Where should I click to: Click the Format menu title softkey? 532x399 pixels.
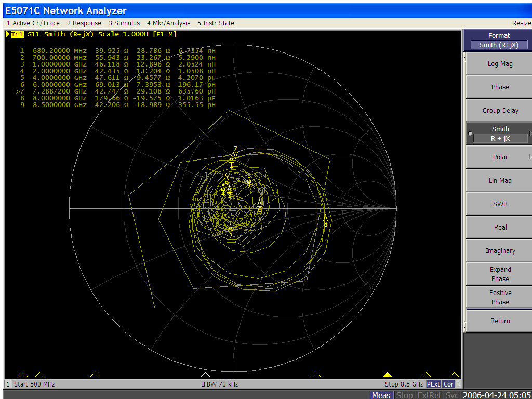pyautogui.click(x=499, y=36)
